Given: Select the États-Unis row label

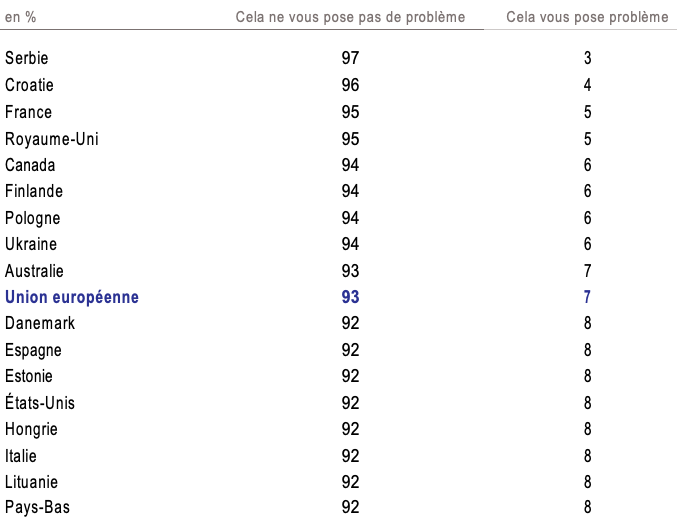Looking at the screenshot, I should pyautogui.click(x=40, y=403).
